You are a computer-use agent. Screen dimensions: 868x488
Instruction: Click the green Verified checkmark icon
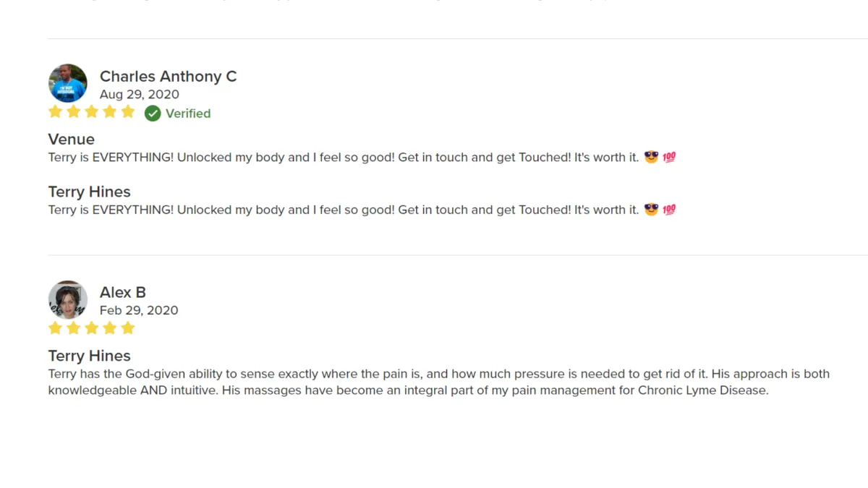pos(153,113)
